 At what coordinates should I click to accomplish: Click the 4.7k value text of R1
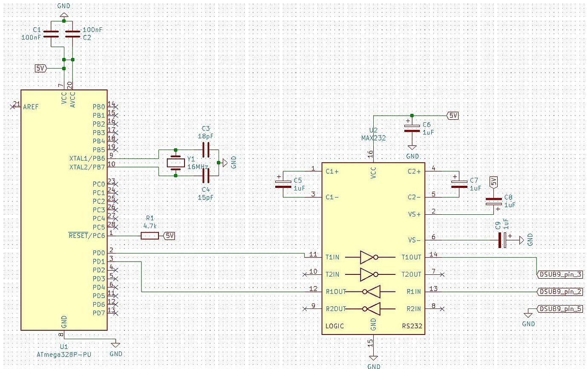pos(149,226)
